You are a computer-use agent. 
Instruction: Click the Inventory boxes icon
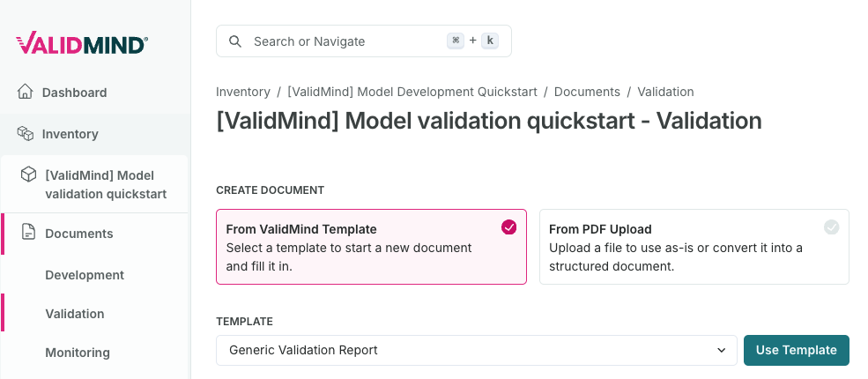pyautogui.click(x=25, y=133)
